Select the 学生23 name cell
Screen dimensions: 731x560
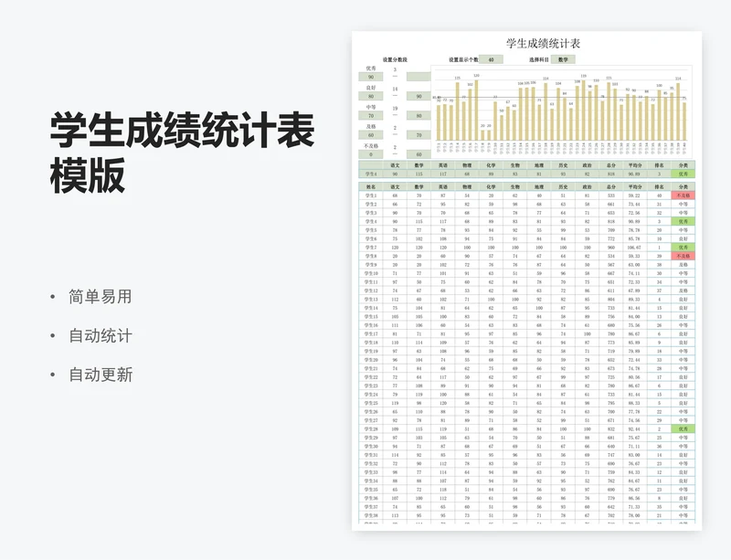[371, 386]
